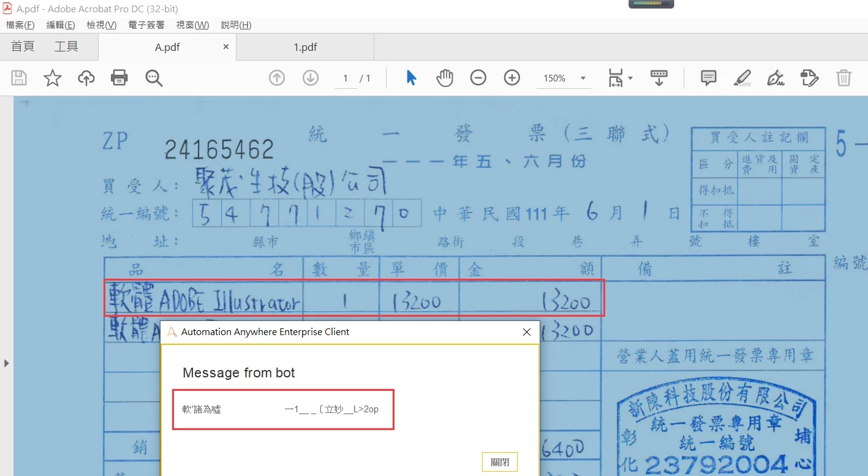The image size is (868, 476).
Task: Click the 統一發票 (三聯式) title
Action: (x=489, y=134)
